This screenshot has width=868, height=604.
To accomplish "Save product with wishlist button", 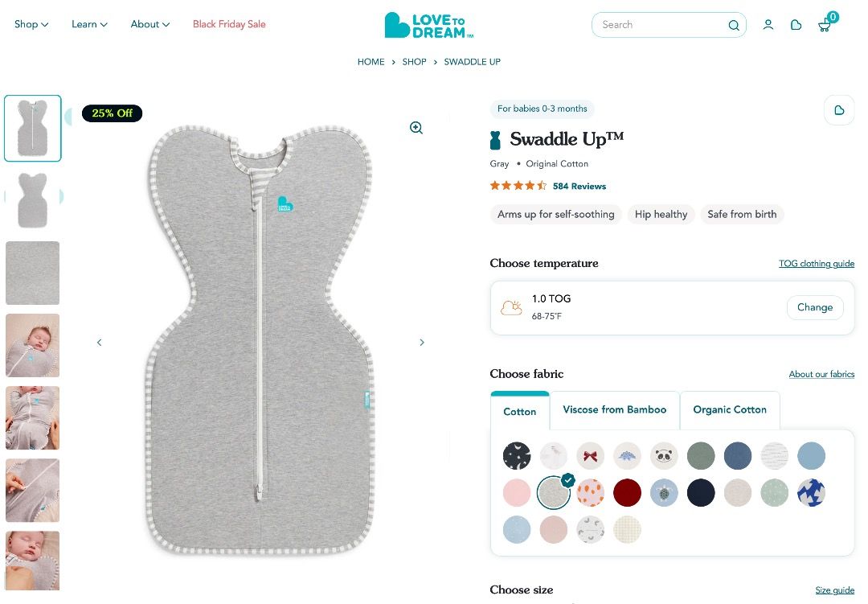I will (839, 110).
